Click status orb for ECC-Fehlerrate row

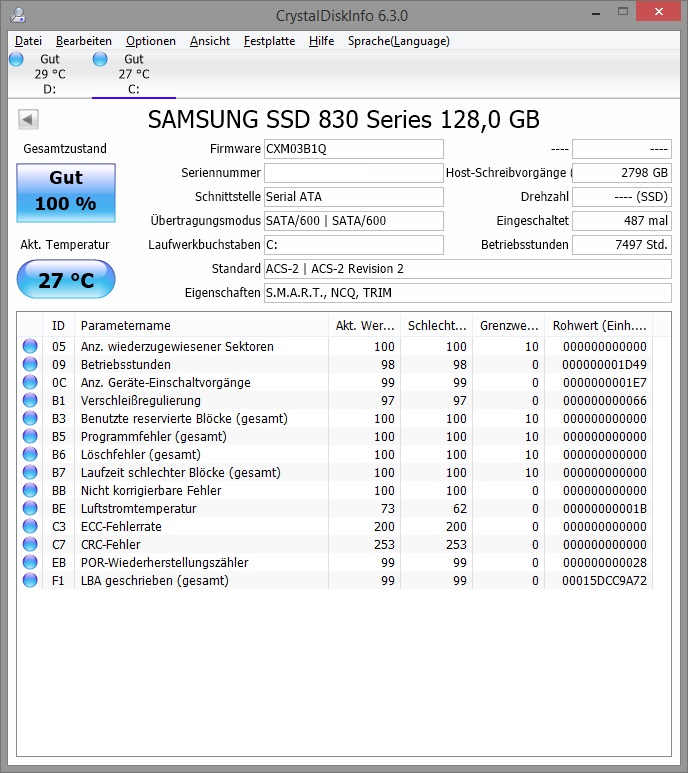point(30,526)
